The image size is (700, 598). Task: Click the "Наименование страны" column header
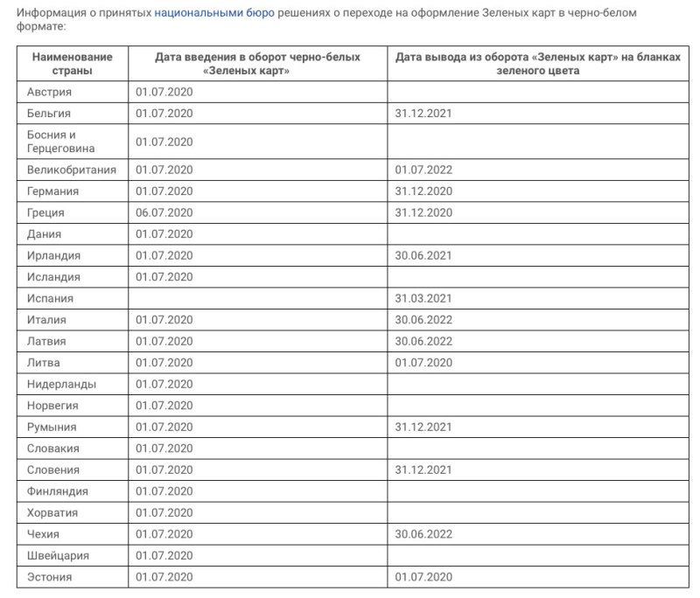(73, 64)
